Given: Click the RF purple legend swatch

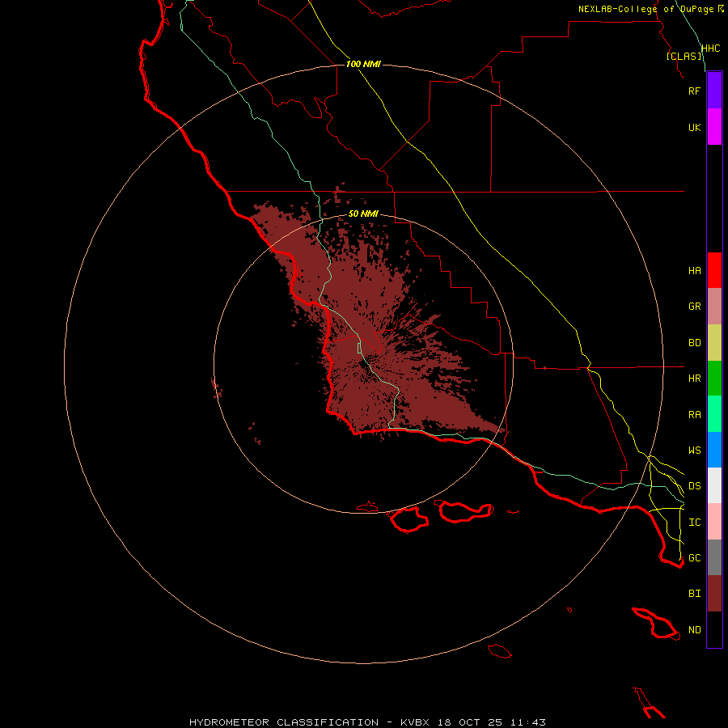Looking at the screenshot, I should pos(714,91).
